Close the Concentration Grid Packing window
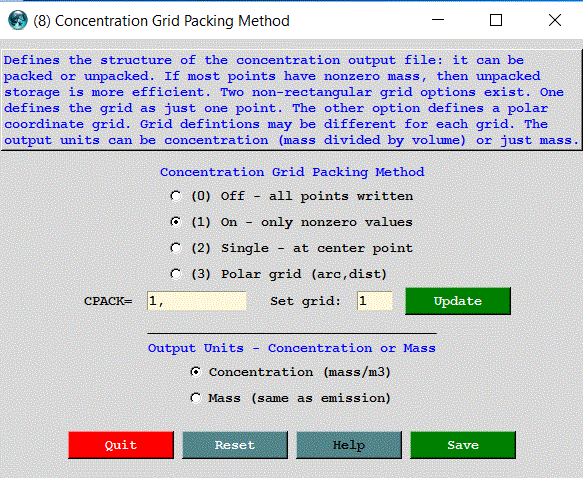 (555, 20)
